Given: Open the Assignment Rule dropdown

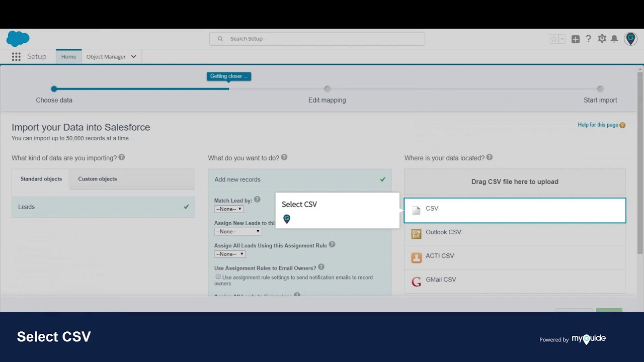Looking at the screenshot, I should [x=230, y=254].
